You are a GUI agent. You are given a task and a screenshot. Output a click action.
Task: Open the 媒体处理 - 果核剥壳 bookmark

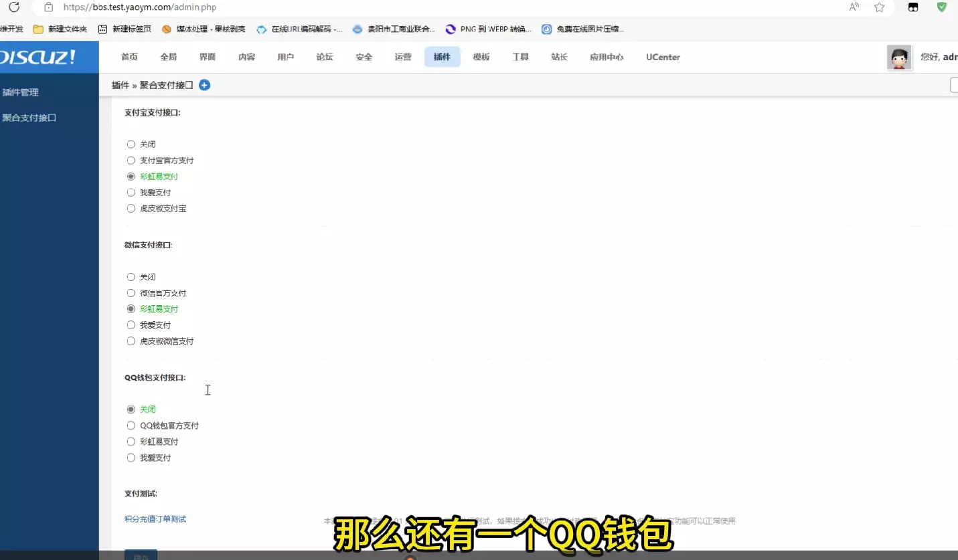coord(204,29)
